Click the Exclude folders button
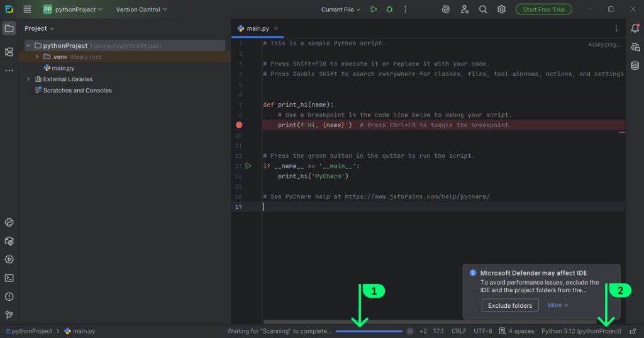The width and height of the screenshot is (644, 338). pos(510,305)
